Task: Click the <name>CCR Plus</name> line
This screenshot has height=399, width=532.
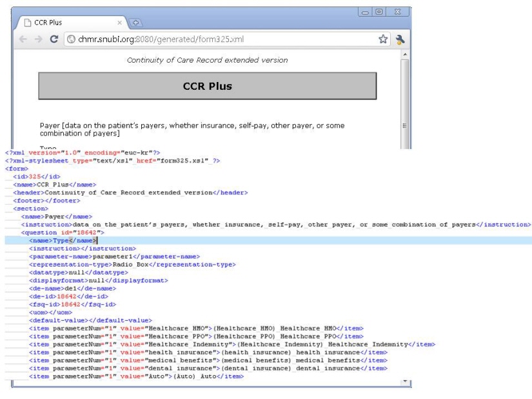Action: click(55, 185)
